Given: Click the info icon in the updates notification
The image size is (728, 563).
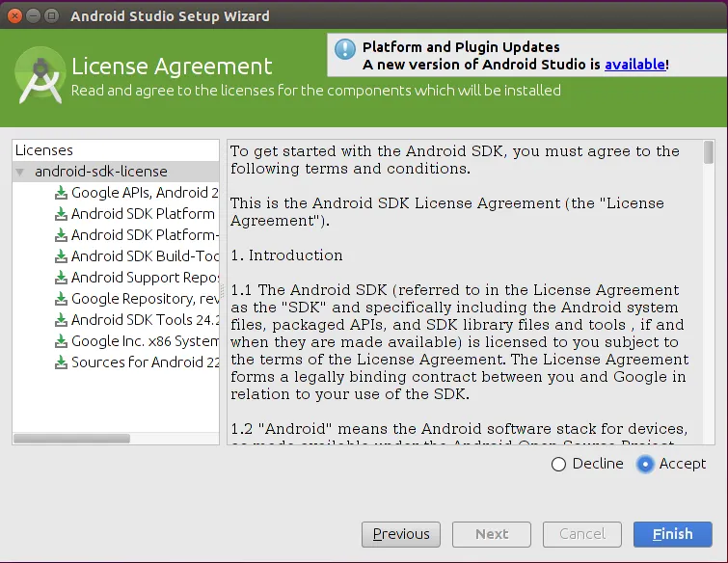Looking at the screenshot, I should point(345,51).
